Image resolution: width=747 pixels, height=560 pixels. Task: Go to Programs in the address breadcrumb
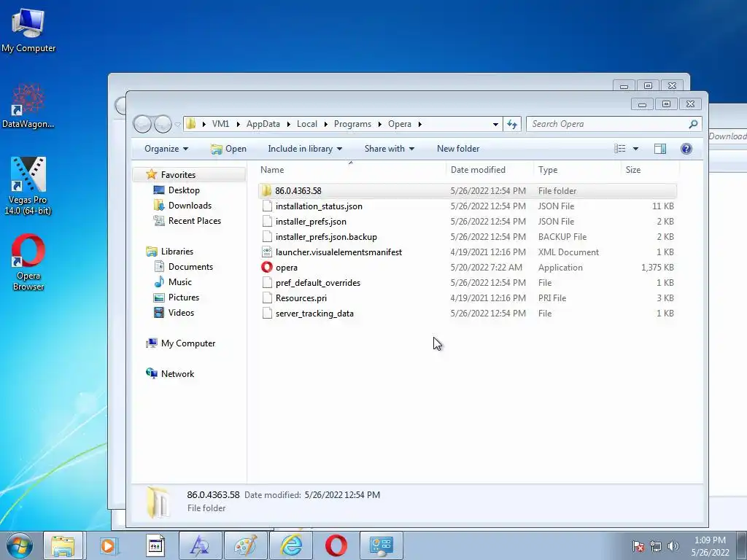[x=352, y=124]
